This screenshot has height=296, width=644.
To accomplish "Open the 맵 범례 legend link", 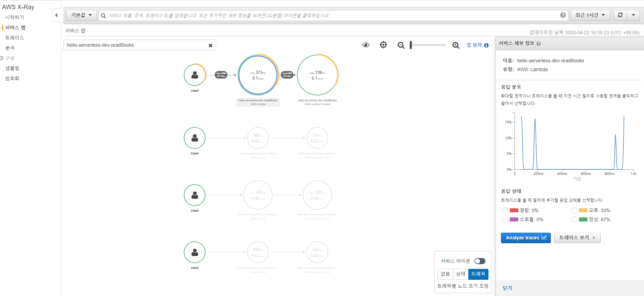I will 474,45.
